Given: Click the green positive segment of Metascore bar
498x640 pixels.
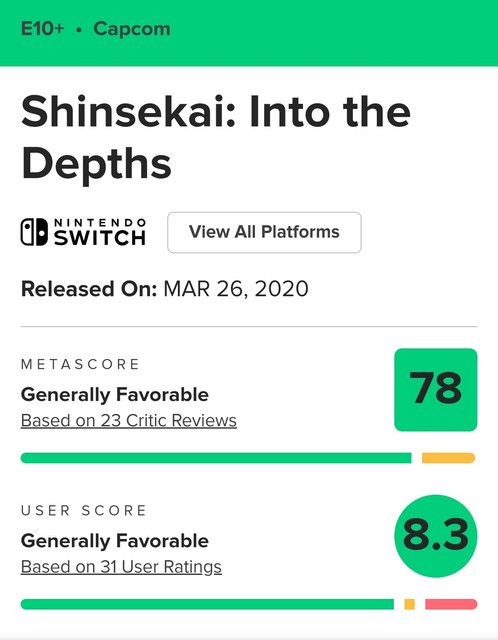Looking at the screenshot, I should (x=216, y=458).
